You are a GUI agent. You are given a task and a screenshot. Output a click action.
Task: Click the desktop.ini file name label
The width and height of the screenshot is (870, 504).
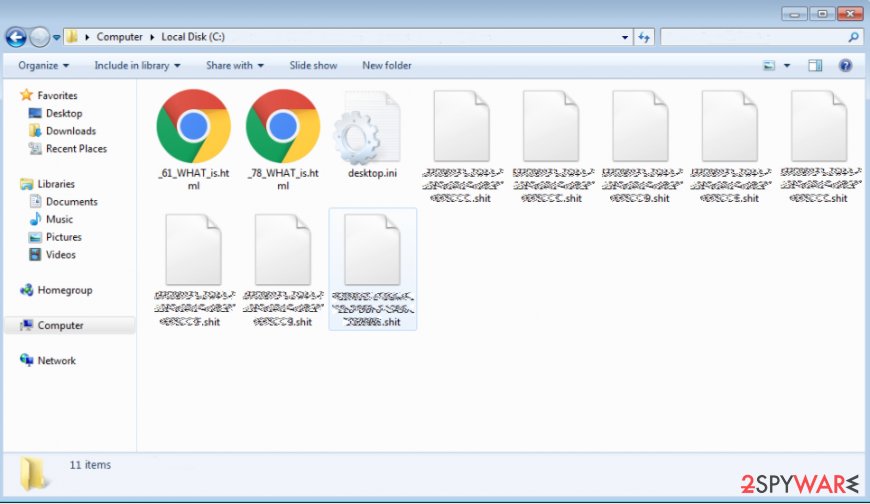coord(372,173)
